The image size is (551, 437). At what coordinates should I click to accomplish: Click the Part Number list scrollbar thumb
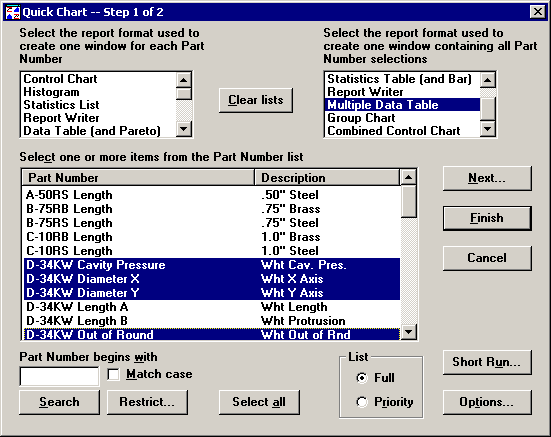408,201
